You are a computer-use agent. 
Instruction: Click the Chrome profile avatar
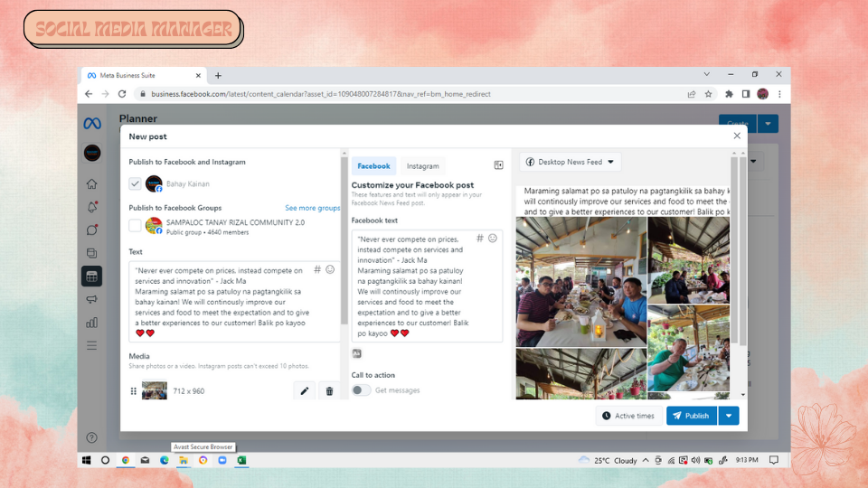coord(763,94)
